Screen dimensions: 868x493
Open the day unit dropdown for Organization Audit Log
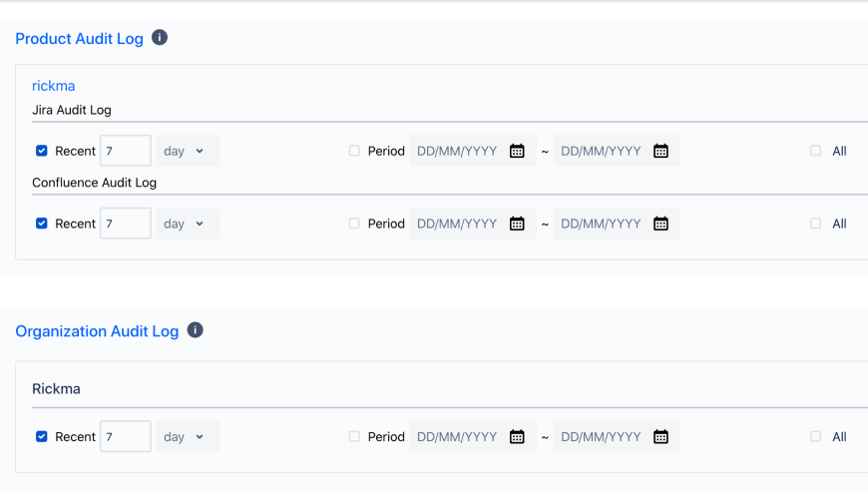click(x=187, y=436)
